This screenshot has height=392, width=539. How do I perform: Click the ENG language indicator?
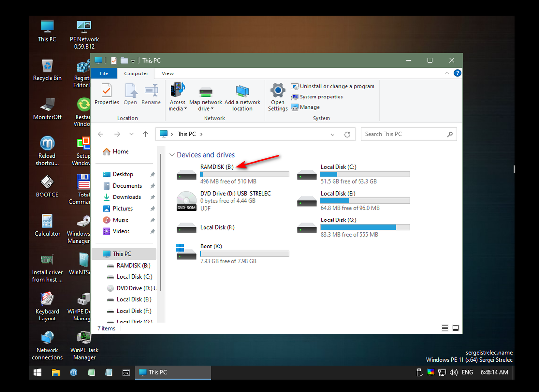coord(467,372)
